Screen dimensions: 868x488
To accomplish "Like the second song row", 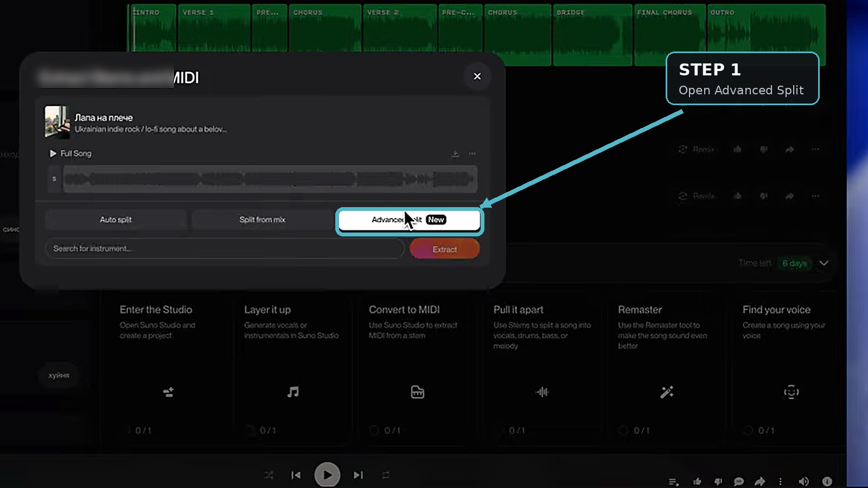I will pos(737,196).
